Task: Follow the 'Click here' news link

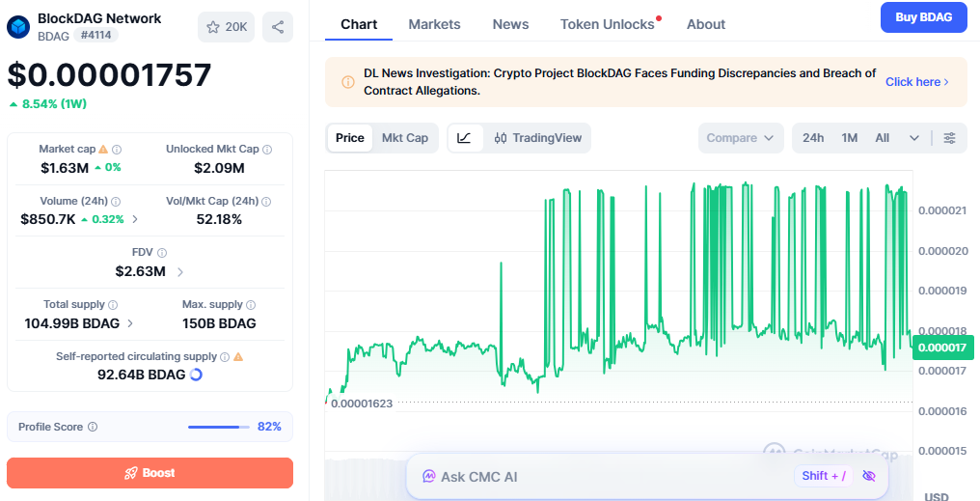Action: tap(917, 82)
